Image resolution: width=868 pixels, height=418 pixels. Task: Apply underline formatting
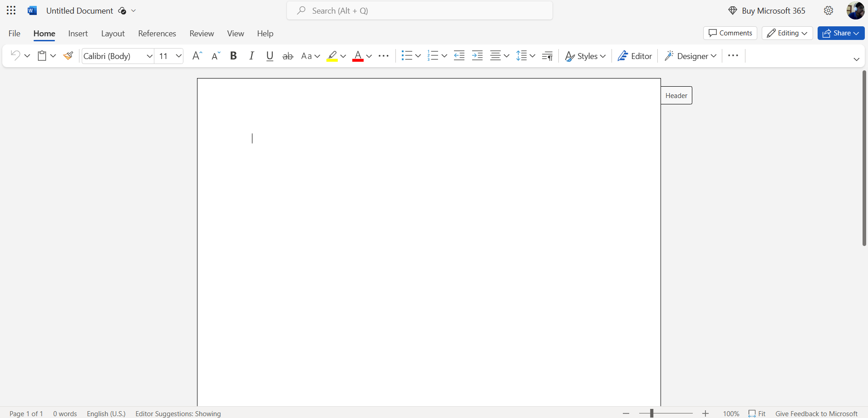click(x=270, y=55)
